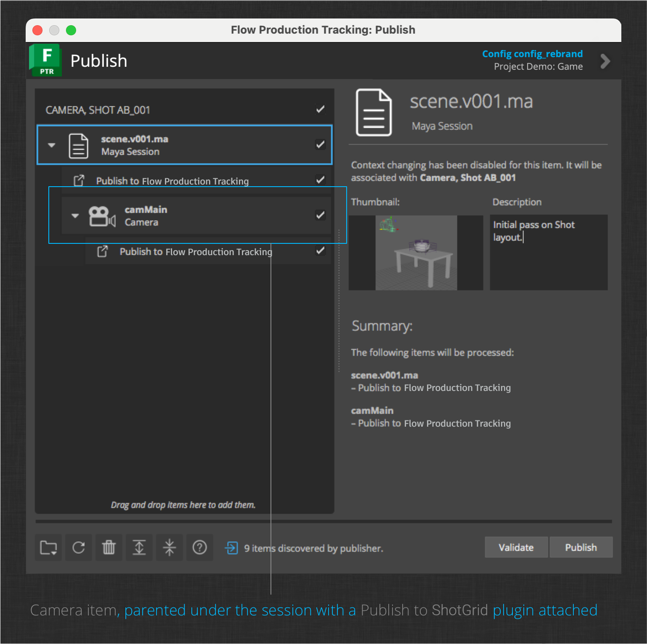
Task: Click the log arrow icon beside status
Action: point(231,548)
